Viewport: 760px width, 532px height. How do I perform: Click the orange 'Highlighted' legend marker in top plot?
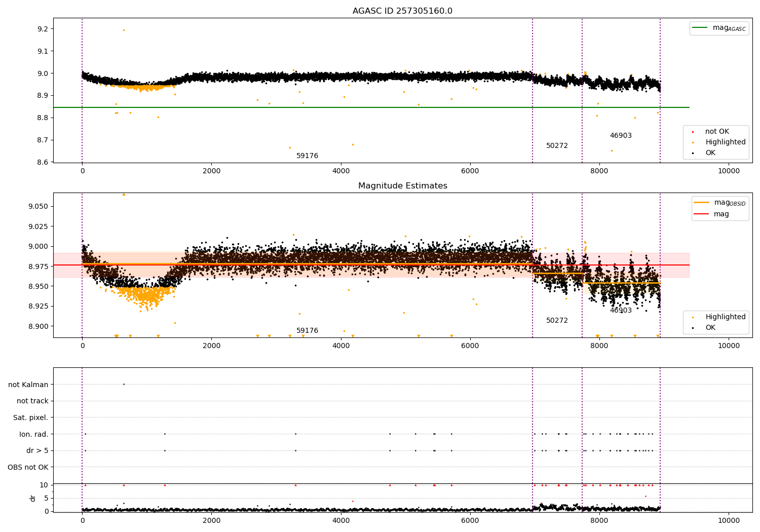(x=693, y=142)
